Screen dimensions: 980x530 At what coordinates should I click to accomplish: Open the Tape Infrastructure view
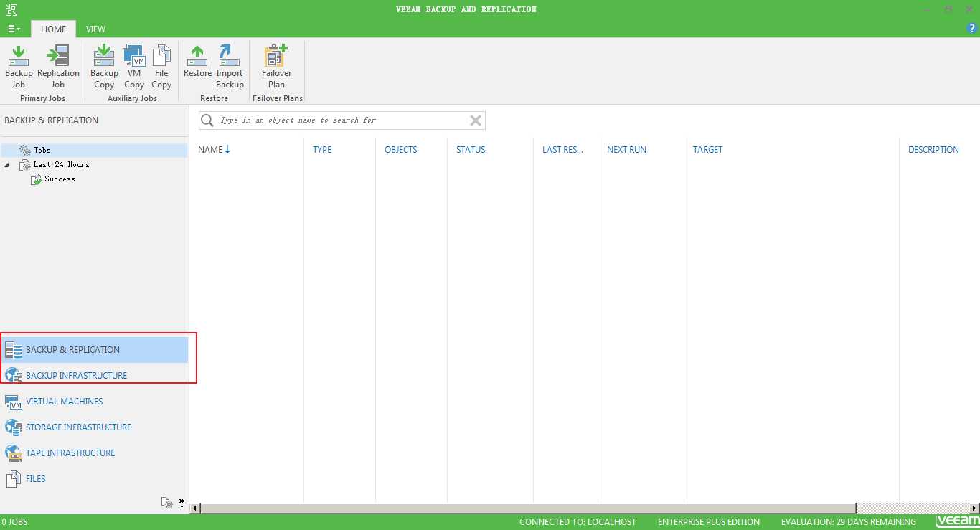point(95,453)
